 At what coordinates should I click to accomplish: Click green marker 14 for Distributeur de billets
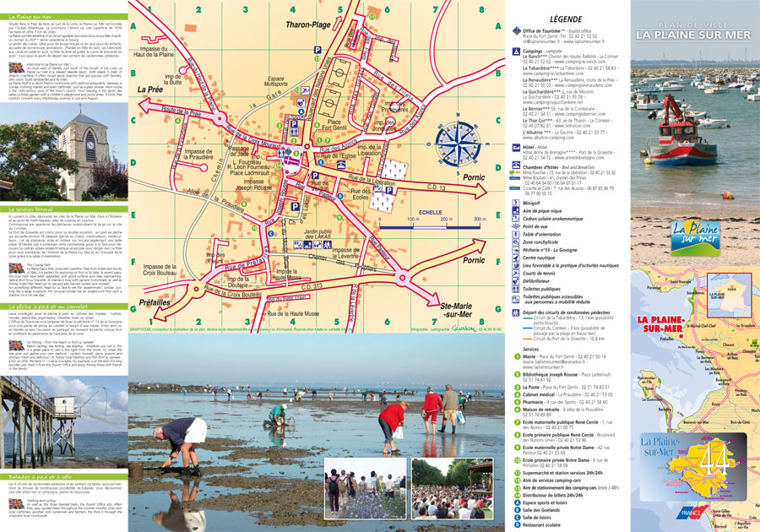point(517,495)
